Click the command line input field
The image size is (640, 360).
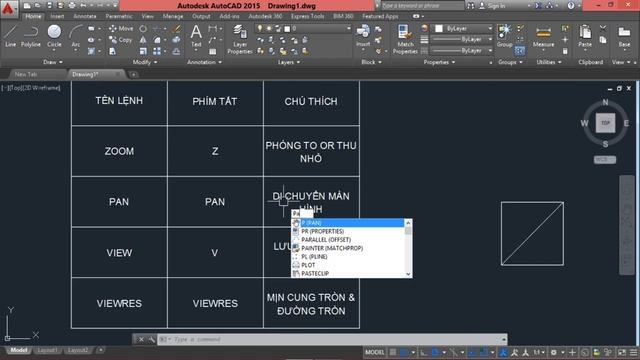click(x=331, y=339)
